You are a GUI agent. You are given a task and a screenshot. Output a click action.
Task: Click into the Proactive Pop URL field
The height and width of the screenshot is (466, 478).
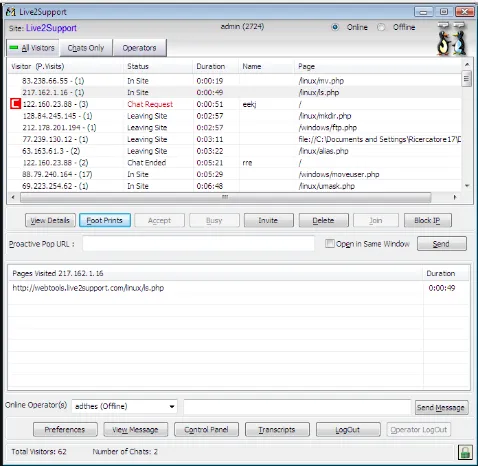(x=198, y=244)
